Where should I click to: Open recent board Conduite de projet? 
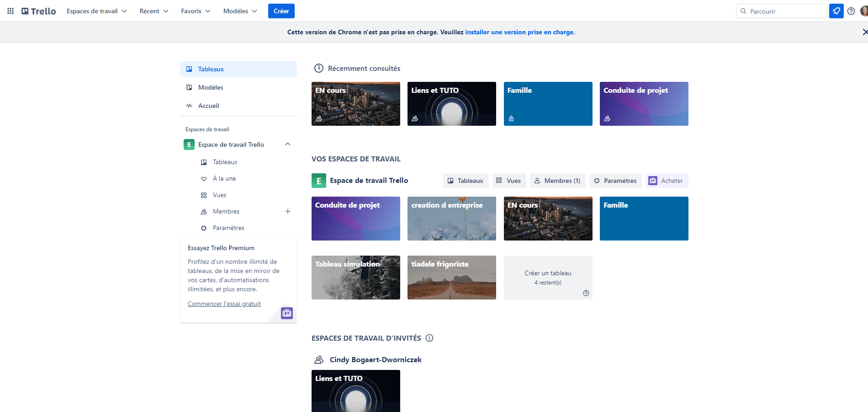(644, 104)
